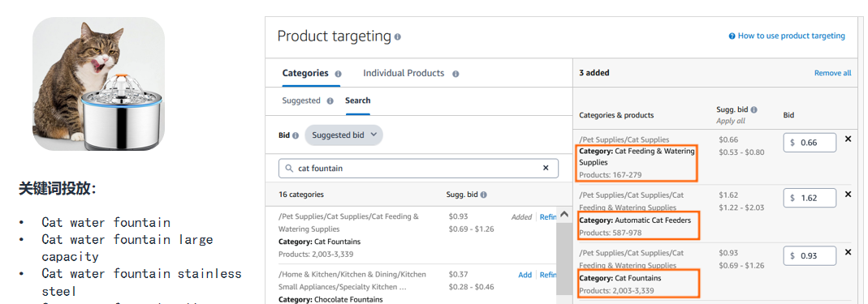This screenshot has height=304, width=868.
Task: Click the $0.53 - $0.80 bid range
Action: pyautogui.click(x=741, y=152)
